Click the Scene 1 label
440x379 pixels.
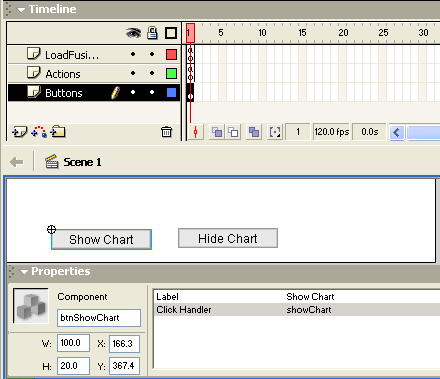tap(82, 162)
